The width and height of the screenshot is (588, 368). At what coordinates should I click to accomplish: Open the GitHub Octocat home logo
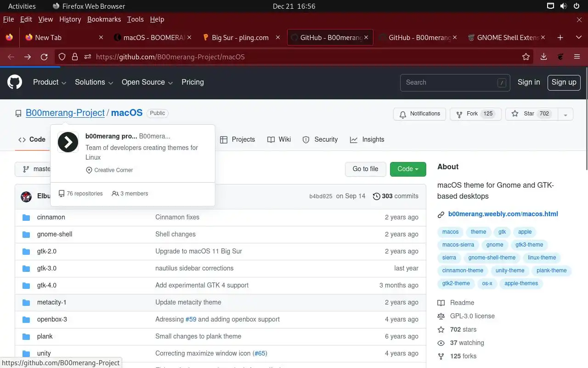(15, 82)
